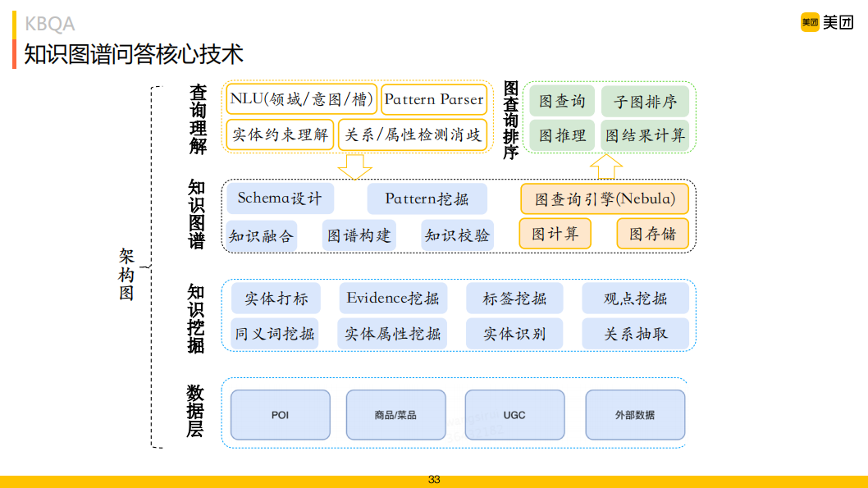Click the 商品/菜品 data block
Screen dimensions: 868x488
(x=395, y=415)
